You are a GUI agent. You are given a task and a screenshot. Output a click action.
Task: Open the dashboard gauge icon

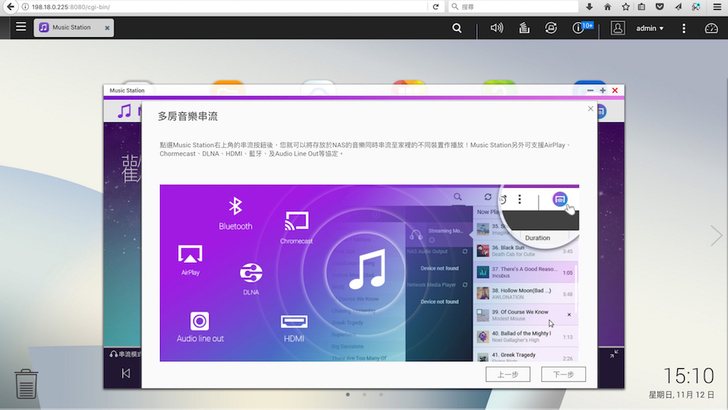click(x=710, y=28)
